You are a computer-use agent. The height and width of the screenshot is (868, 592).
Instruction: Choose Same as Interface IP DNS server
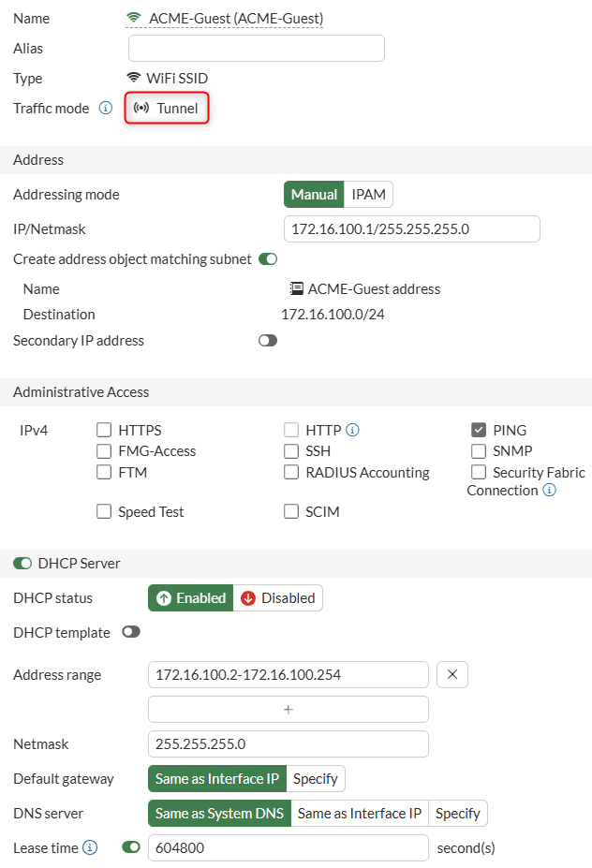(360, 813)
